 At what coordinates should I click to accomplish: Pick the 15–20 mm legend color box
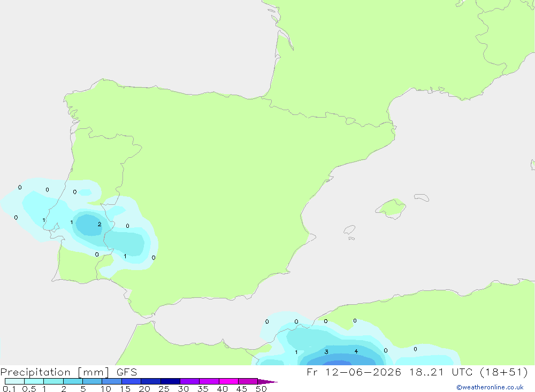tap(132, 381)
